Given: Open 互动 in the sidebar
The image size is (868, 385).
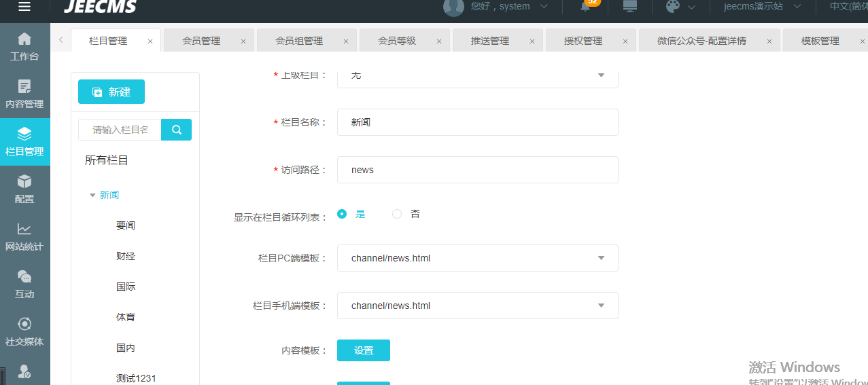Looking at the screenshot, I should tap(24, 285).
